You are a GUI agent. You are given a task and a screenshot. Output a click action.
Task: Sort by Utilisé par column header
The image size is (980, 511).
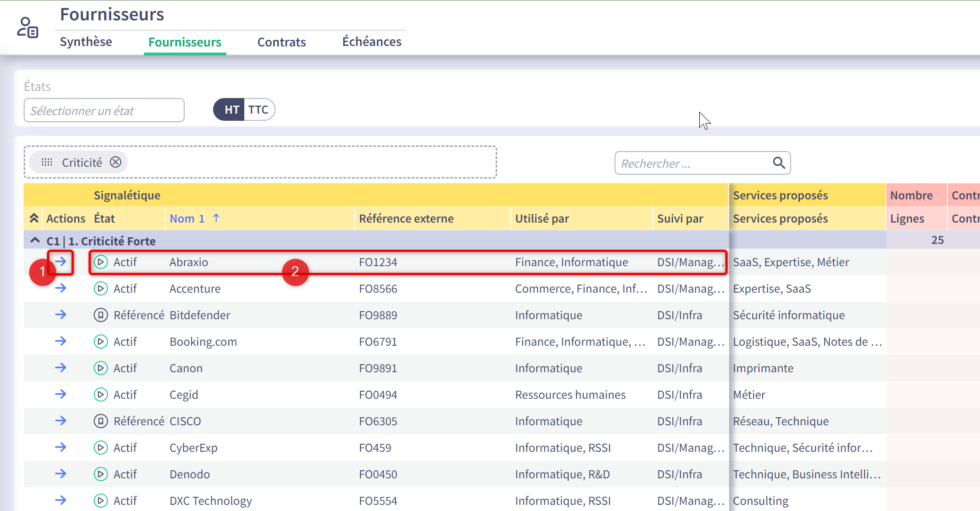coord(542,219)
